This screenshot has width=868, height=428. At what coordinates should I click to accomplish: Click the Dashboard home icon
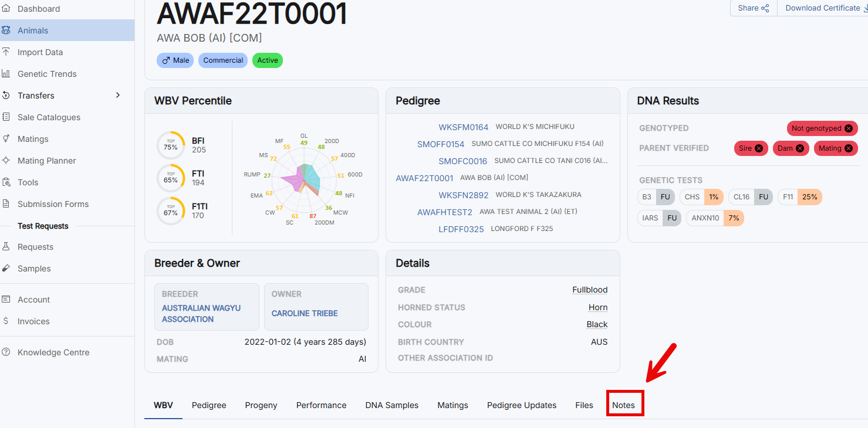click(x=6, y=9)
